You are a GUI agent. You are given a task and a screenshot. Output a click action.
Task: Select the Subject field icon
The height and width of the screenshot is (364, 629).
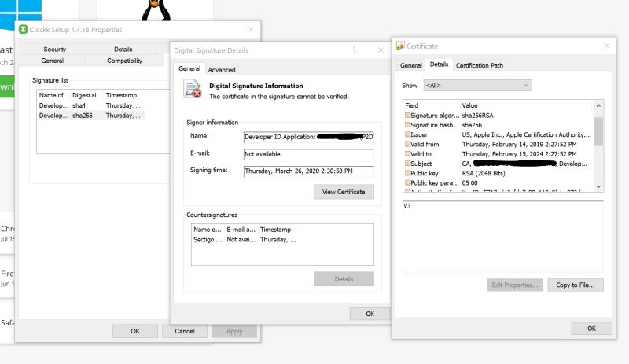pos(407,164)
